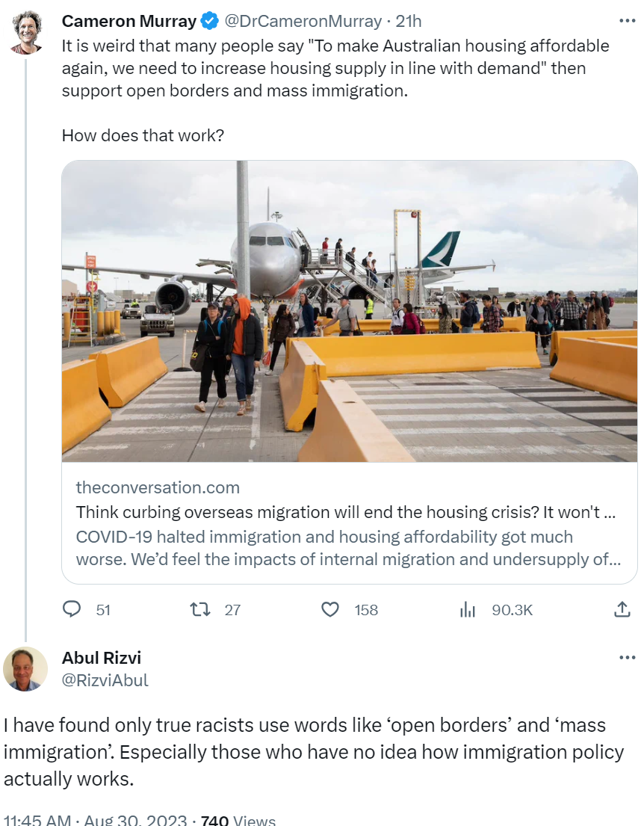The width and height of the screenshot is (644, 826).
Task: Open more options on Cameron Murray's tweet
Action: coord(627,21)
